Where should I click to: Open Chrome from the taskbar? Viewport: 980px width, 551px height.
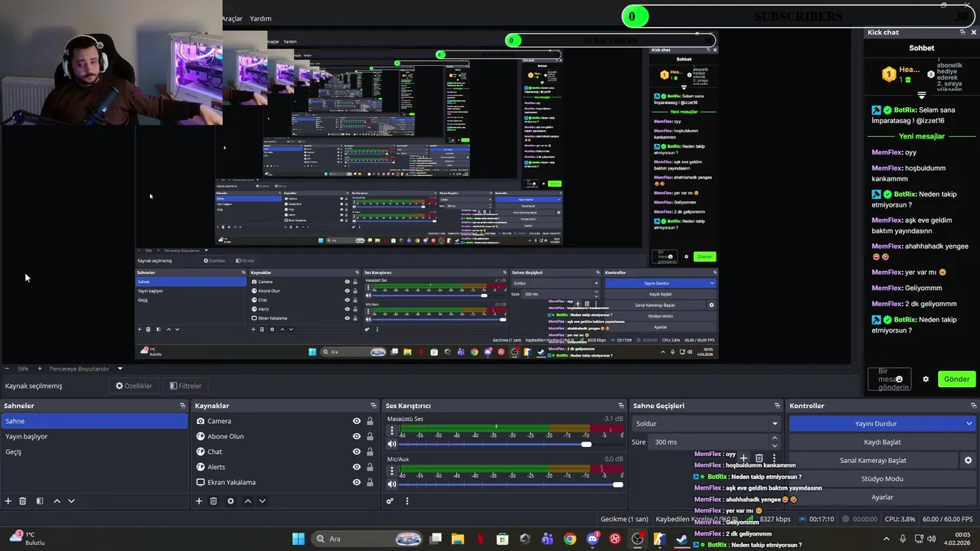pyautogui.click(x=570, y=539)
